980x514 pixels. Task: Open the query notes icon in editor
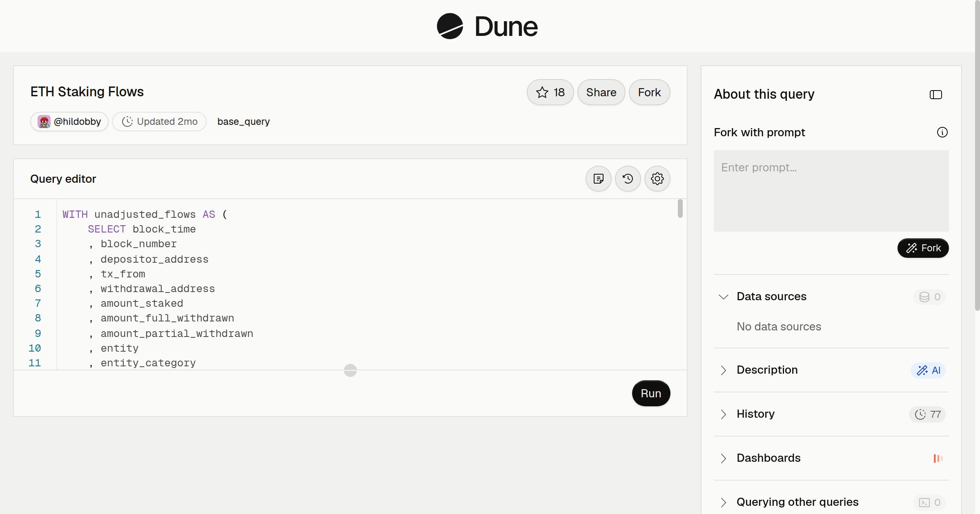[x=598, y=179]
